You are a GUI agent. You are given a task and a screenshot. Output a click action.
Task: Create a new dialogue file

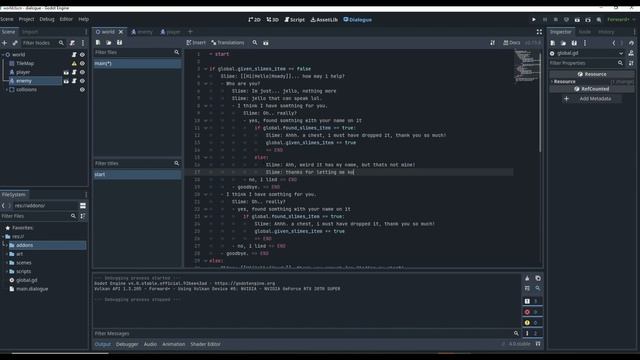click(98, 42)
